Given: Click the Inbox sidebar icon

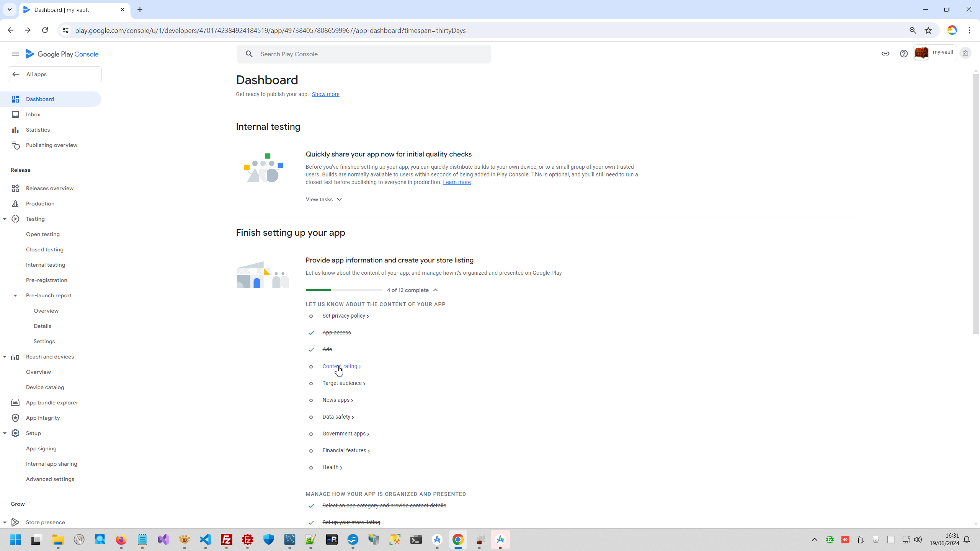Looking at the screenshot, I should 15,114.
